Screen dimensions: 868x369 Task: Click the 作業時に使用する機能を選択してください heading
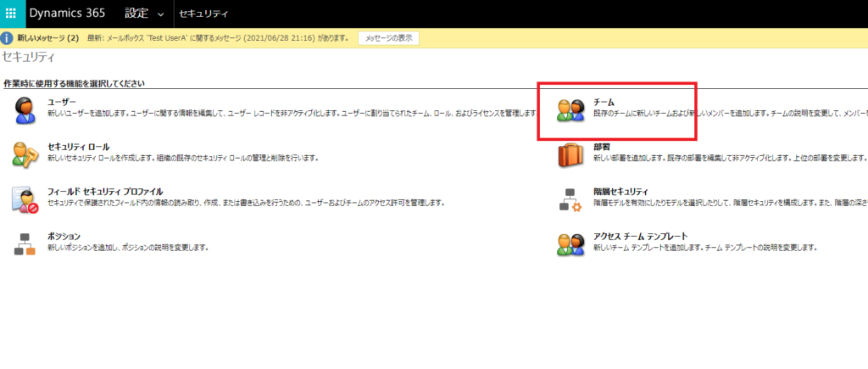[75, 84]
